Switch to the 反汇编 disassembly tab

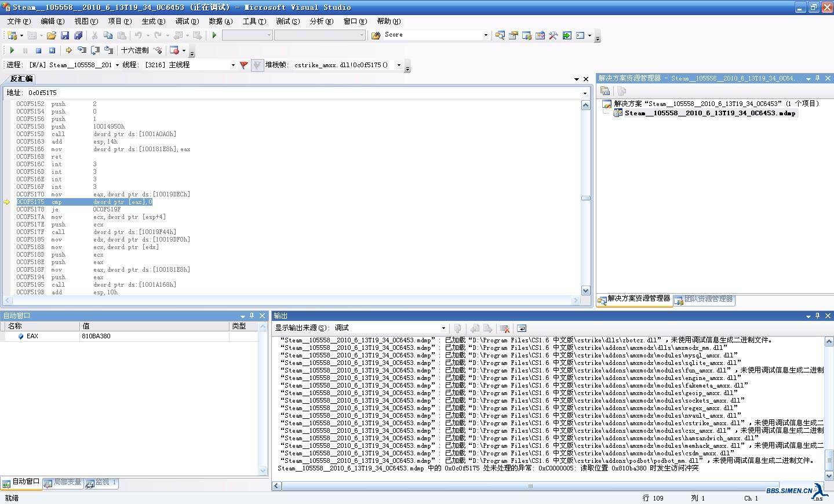[x=21, y=79]
